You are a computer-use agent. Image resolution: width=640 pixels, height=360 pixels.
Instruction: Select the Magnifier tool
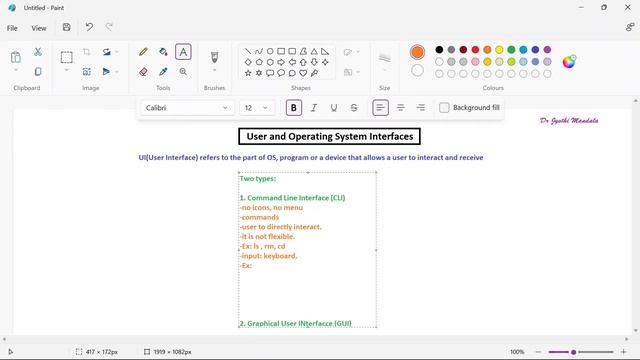pos(183,72)
